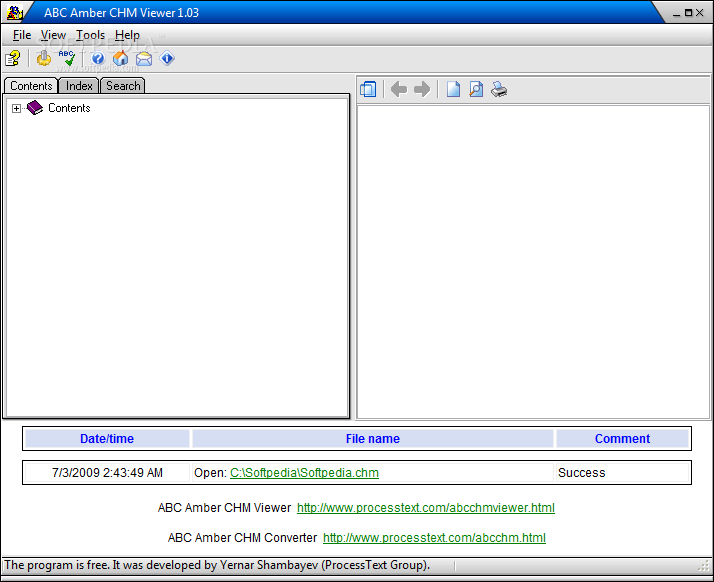
Task: Click the ABC spell check icon
Action: (67, 58)
